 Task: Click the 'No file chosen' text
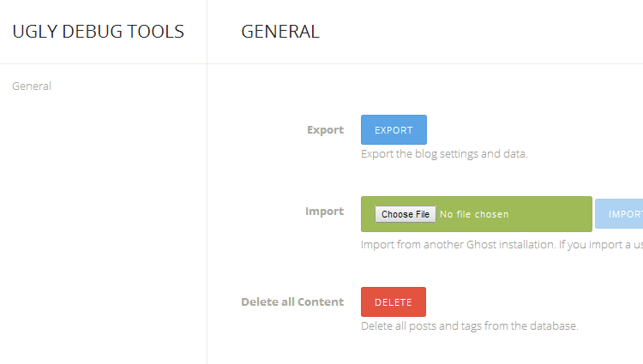click(474, 214)
